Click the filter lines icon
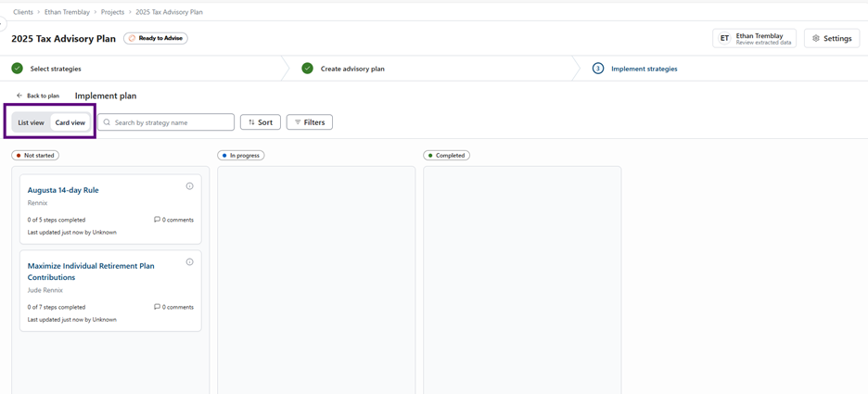Viewport: 868px width, 394px height. click(x=298, y=122)
